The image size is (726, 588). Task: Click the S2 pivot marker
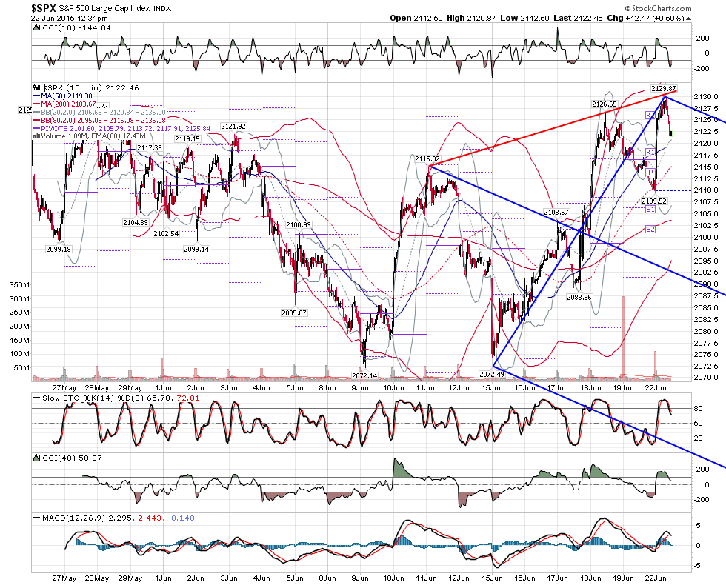click(650, 229)
